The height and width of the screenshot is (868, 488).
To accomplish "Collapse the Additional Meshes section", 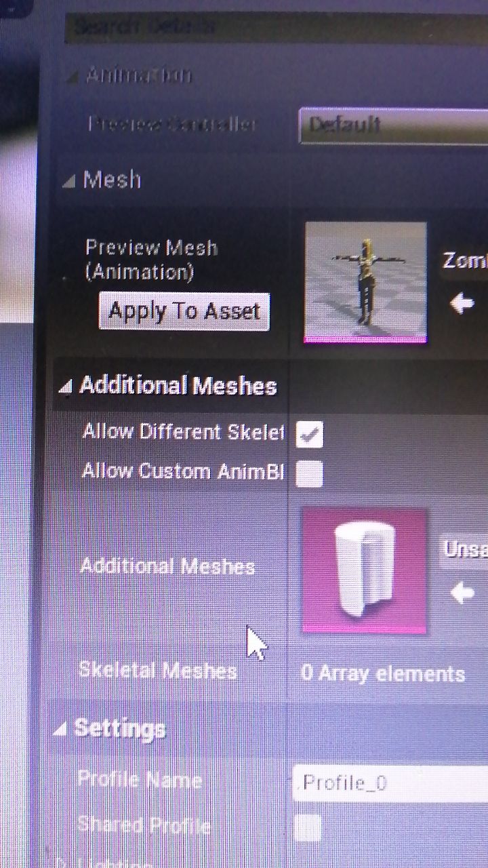I will pyautogui.click(x=65, y=387).
